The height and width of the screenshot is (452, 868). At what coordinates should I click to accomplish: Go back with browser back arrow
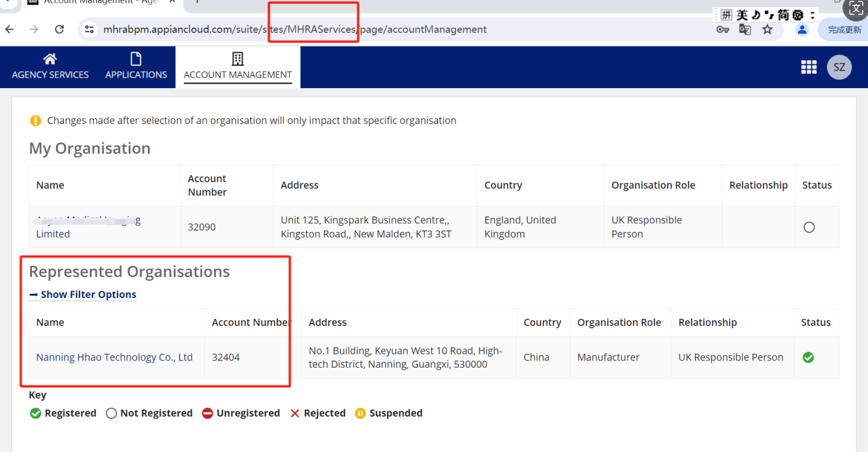tap(10, 29)
